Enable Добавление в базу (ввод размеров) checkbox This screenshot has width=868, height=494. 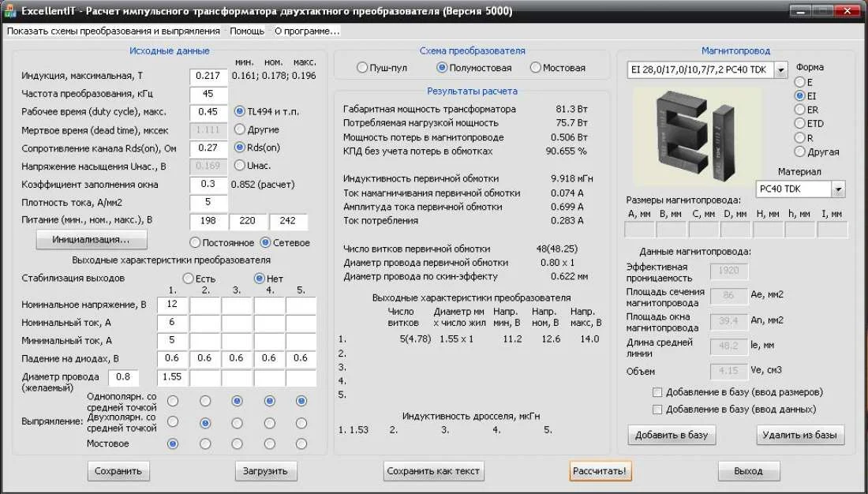(x=657, y=392)
